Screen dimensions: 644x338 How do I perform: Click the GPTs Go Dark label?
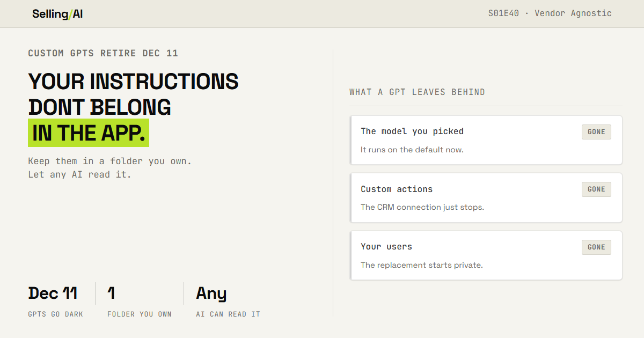55,314
